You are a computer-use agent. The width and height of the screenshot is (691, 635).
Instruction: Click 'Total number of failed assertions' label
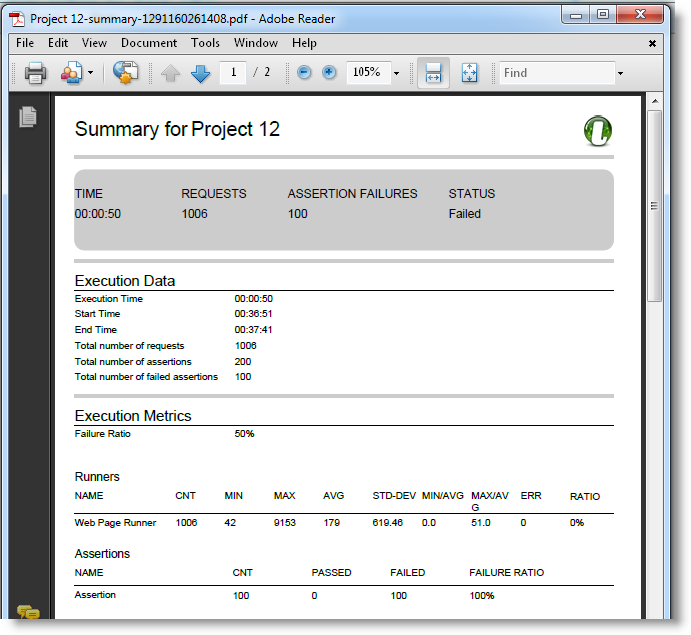tap(146, 377)
